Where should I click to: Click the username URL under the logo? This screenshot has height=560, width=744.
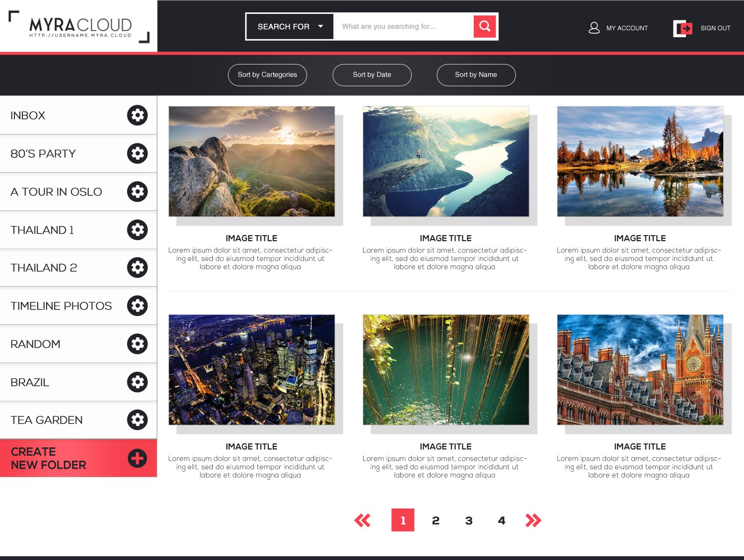[80, 36]
